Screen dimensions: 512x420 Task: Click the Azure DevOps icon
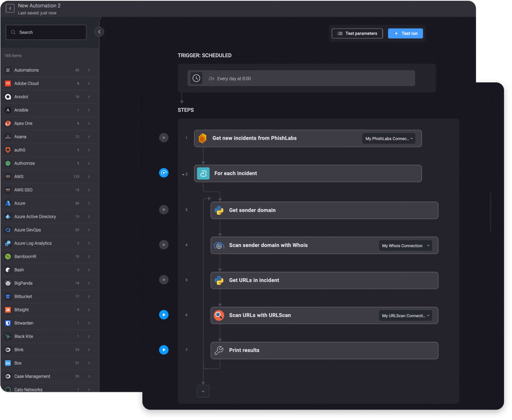pos(8,230)
